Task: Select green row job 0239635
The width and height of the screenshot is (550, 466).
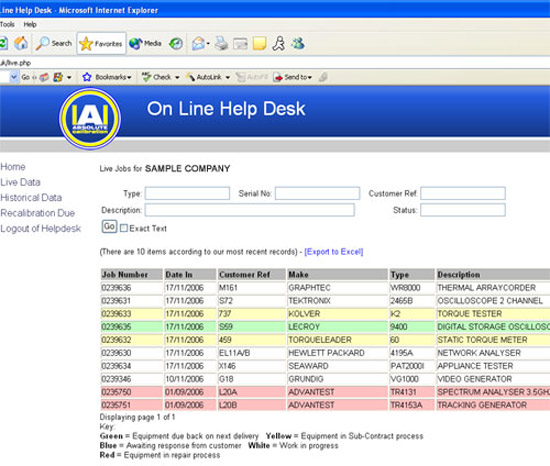Action: click(x=116, y=327)
